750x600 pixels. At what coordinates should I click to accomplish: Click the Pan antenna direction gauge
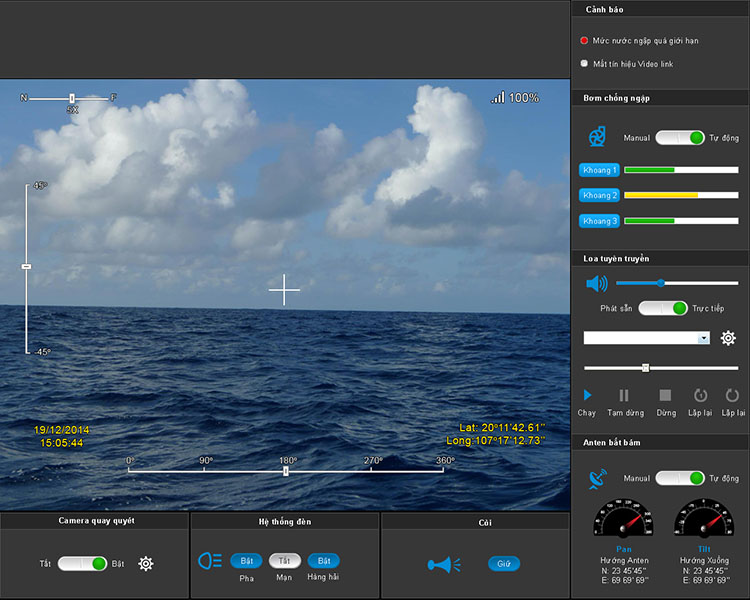click(623, 520)
